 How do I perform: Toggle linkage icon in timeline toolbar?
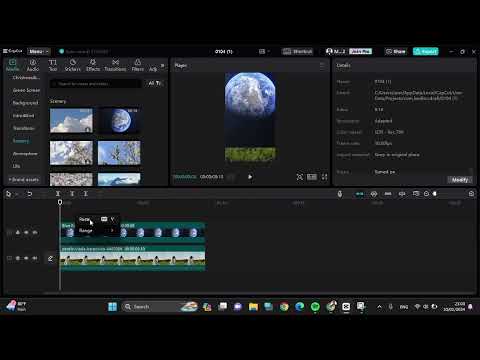pos(388,194)
